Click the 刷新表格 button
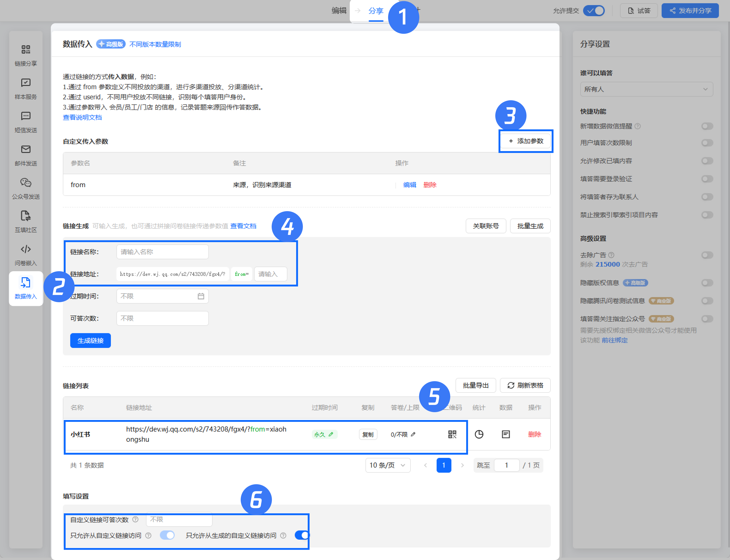 [525, 385]
